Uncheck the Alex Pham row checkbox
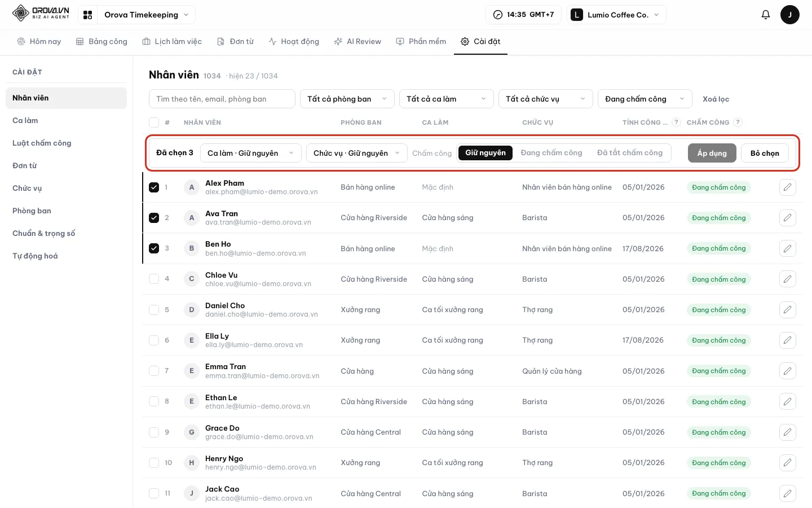The height and width of the screenshot is (508, 812). tap(154, 187)
